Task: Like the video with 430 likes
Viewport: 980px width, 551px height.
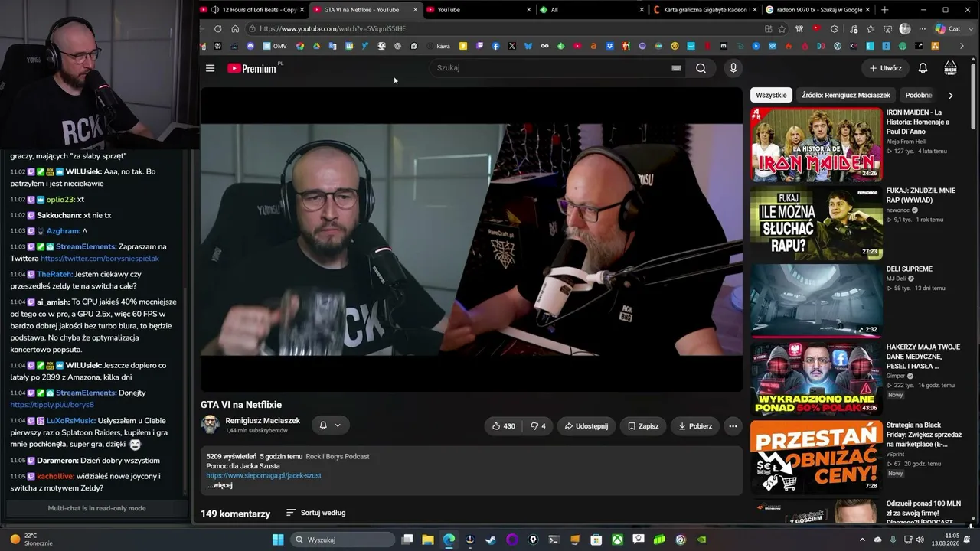Action: (503, 426)
